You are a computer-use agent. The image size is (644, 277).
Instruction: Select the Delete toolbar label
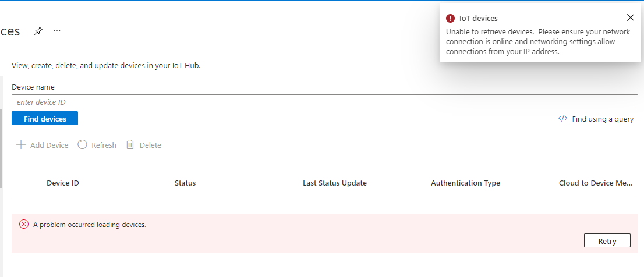[x=150, y=145]
